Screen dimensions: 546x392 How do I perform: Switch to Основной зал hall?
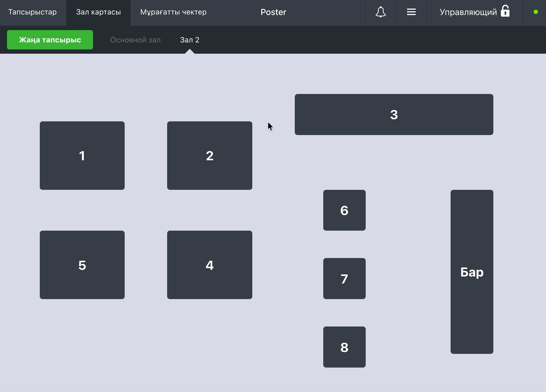pos(135,40)
